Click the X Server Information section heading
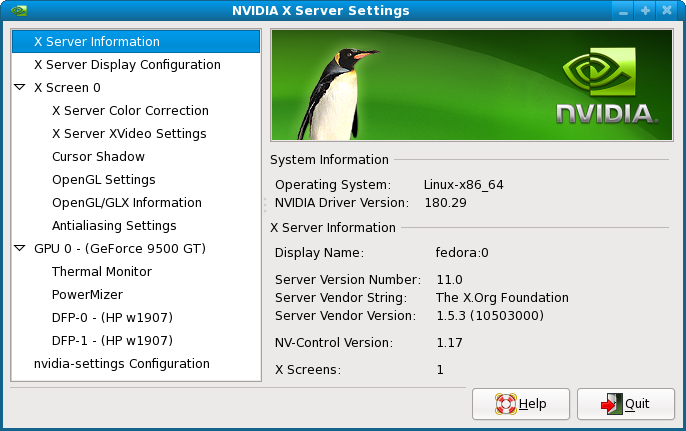The width and height of the screenshot is (686, 431). click(333, 228)
